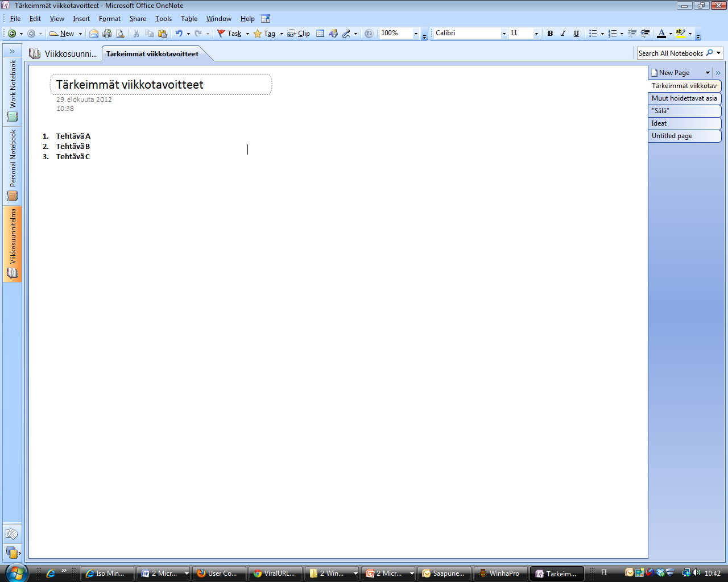Apply a Tag using the star icon
The image size is (728, 582).
(264, 34)
